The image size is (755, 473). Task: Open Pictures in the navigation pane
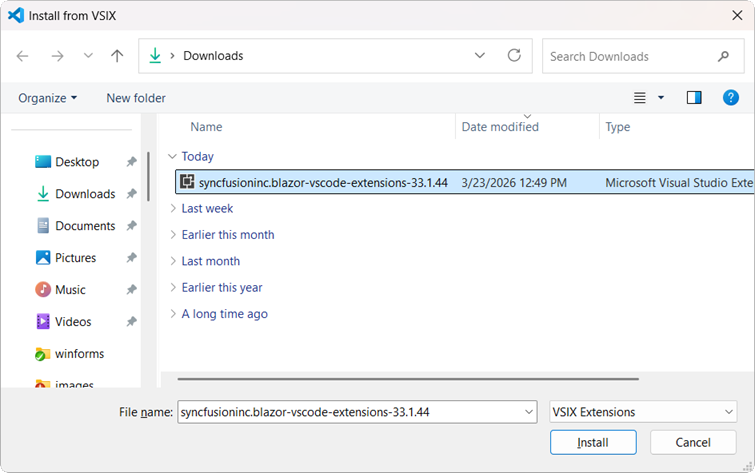click(x=66, y=258)
